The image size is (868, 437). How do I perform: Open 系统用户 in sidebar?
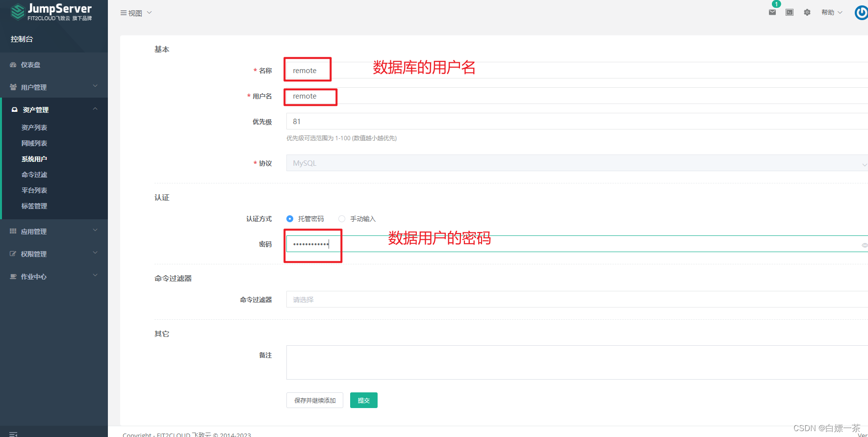coord(34,159)
